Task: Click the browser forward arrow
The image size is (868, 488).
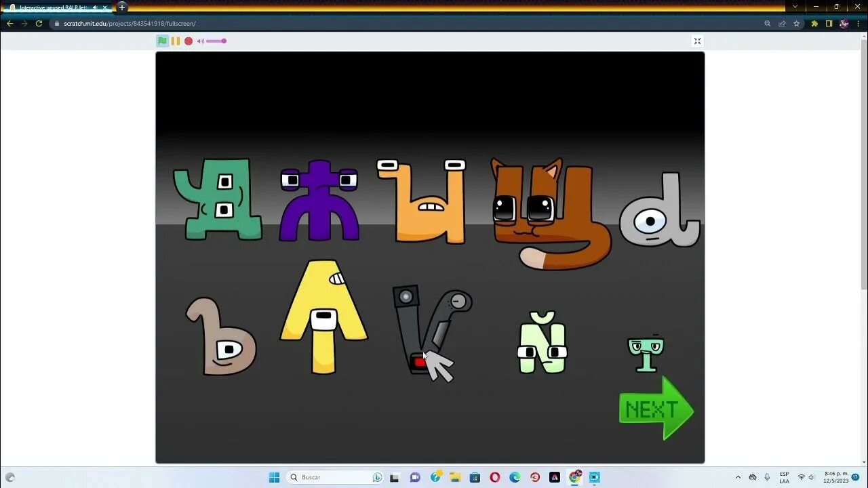Action: tap(24, 24)
